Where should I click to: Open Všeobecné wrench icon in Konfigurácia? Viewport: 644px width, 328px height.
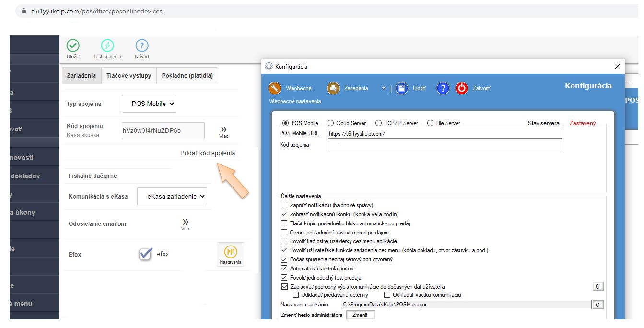275,88
